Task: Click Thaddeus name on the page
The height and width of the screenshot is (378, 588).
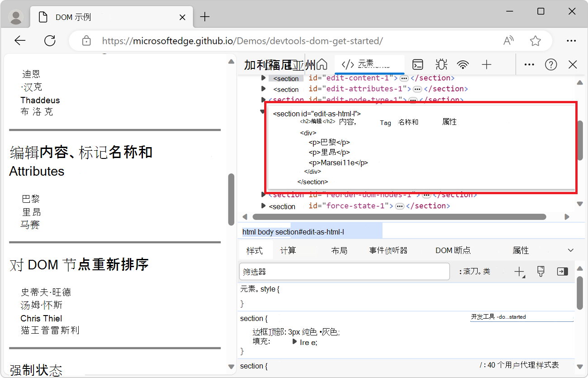Action: [x=40, y=100]
